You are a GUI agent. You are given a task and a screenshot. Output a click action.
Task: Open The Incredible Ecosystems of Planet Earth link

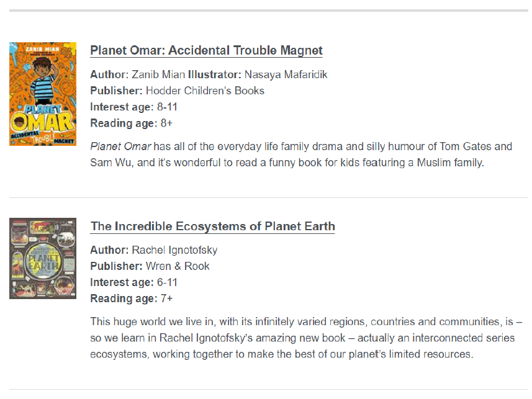(212, 226)
